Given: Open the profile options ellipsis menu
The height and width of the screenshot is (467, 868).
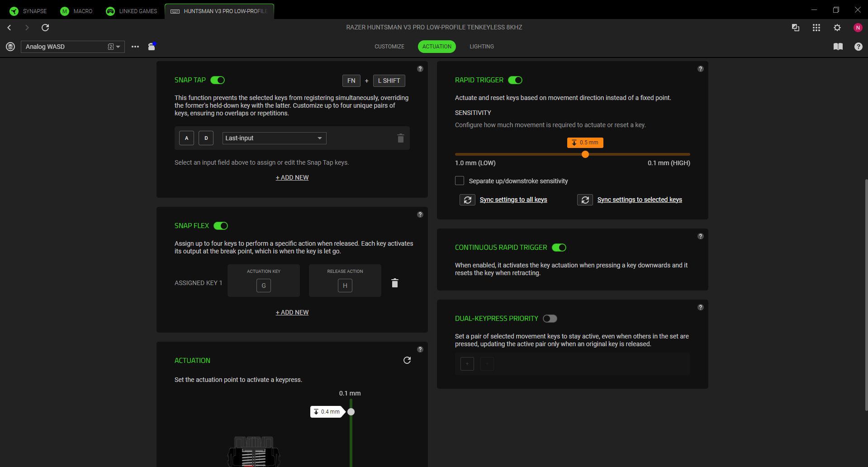Looking at the screenshot, I should 135,47.
